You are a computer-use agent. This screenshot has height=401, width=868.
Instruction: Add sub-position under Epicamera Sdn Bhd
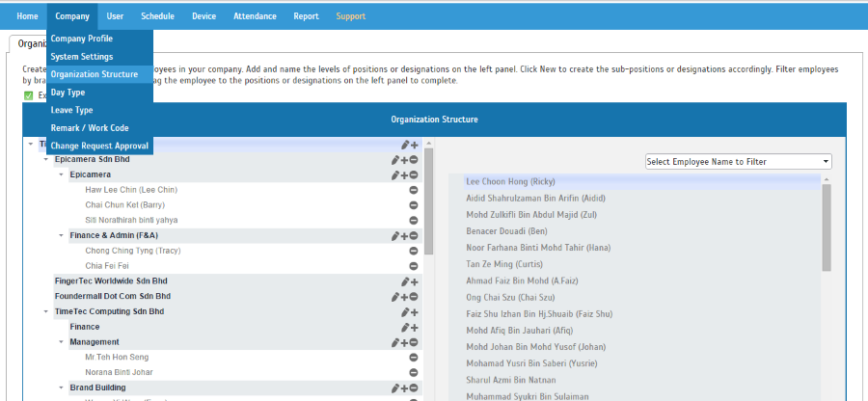pyautogui.click(x=405, y=160)
